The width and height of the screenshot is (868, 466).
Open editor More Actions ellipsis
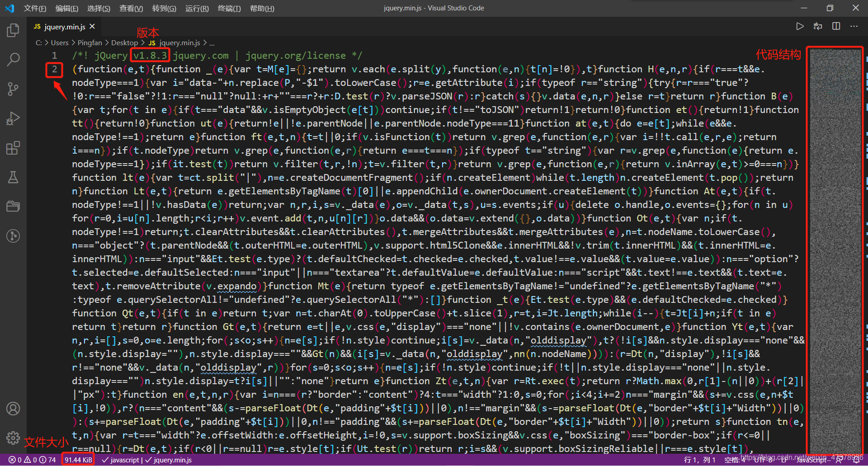(854, 26)
